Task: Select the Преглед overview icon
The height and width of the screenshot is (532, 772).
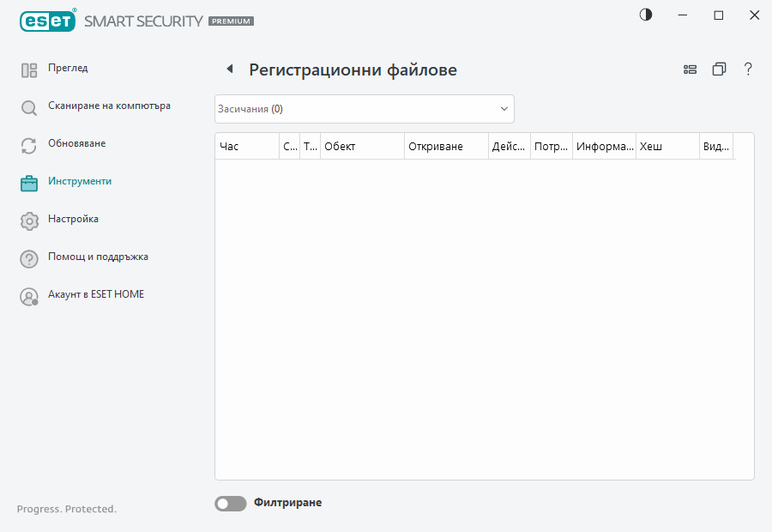Action: coord(28,68)
